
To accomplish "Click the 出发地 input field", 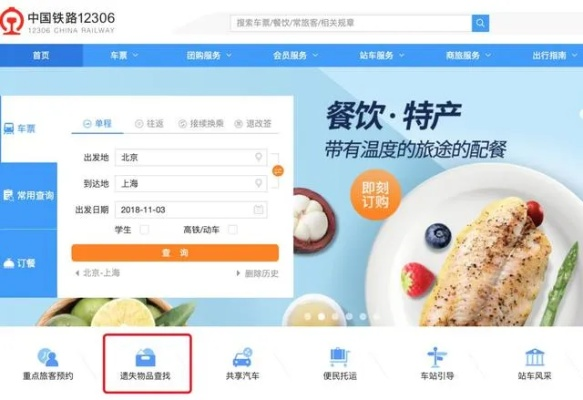I will coord(191,157).
